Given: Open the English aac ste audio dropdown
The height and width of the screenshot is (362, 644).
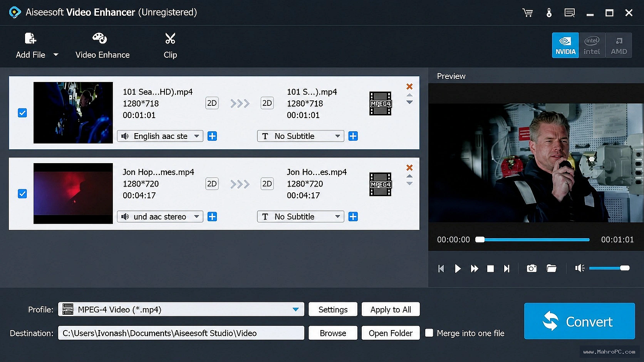Looking at the screenshot, I should point(160,136).
